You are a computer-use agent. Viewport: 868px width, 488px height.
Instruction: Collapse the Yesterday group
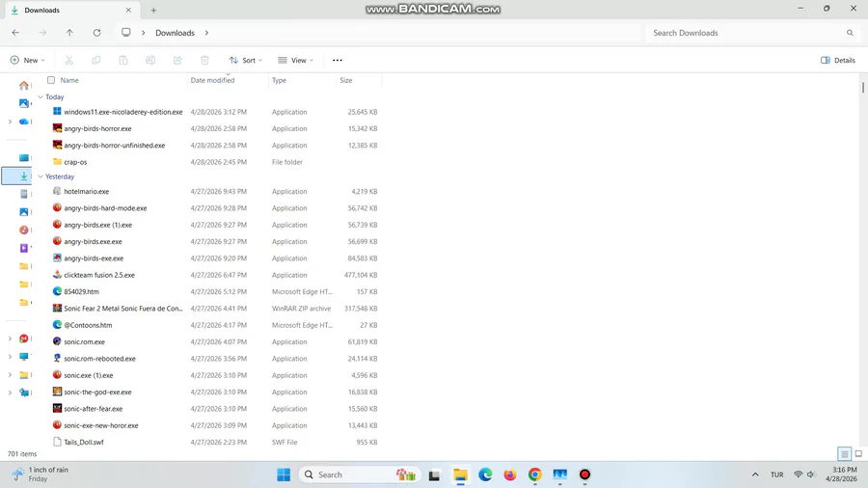tap(41, 176)
